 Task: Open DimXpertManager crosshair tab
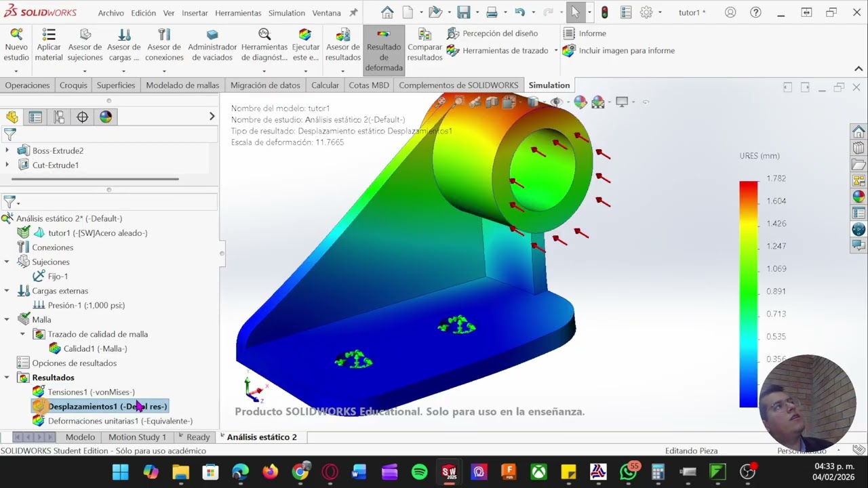click(82, 117)
